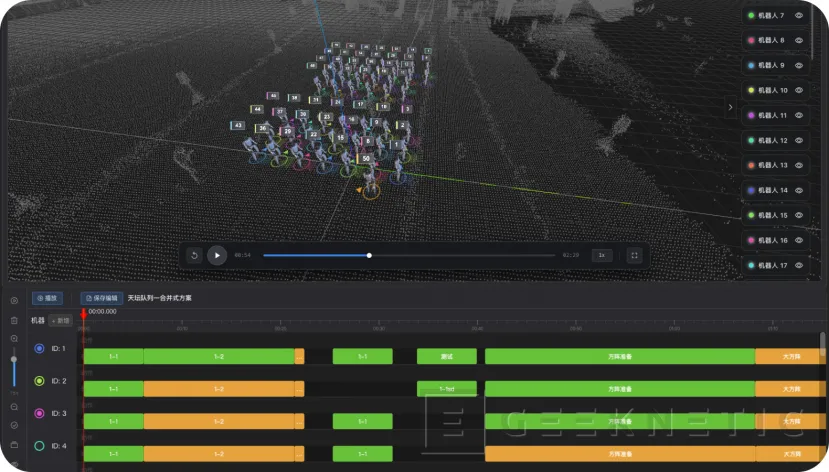Click the 天坛队列一合并式方案 project title

pos(160,298)
